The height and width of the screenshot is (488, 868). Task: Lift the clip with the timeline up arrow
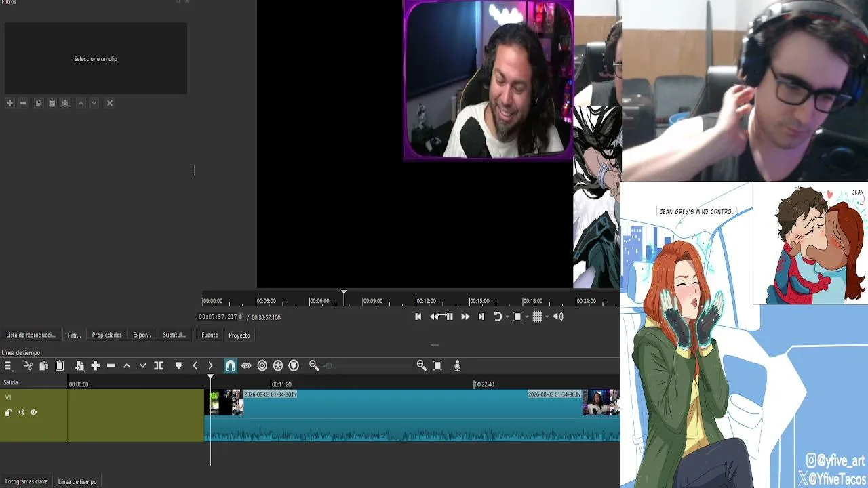127,365
